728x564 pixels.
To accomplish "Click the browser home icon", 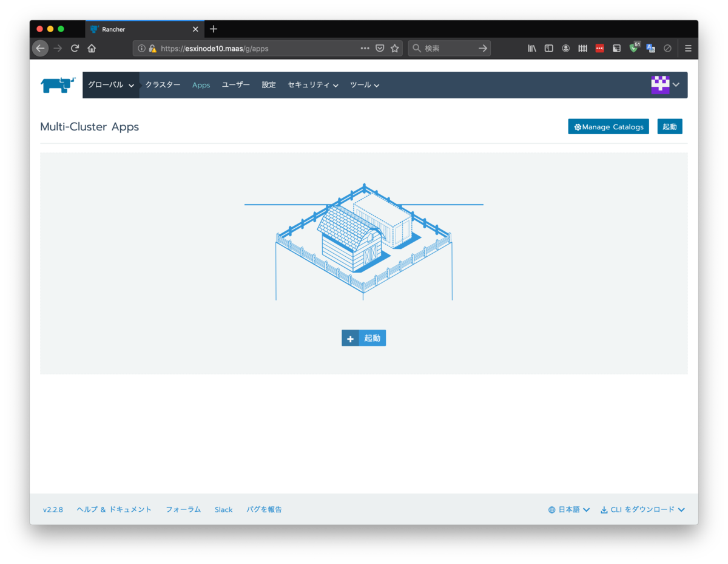I will click(91, 48).
